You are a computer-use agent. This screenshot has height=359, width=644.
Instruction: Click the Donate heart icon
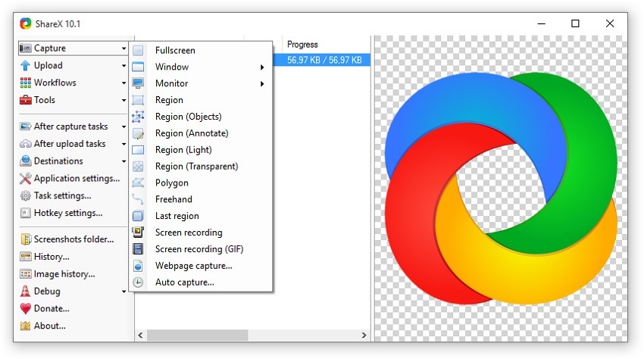[26, 308]
